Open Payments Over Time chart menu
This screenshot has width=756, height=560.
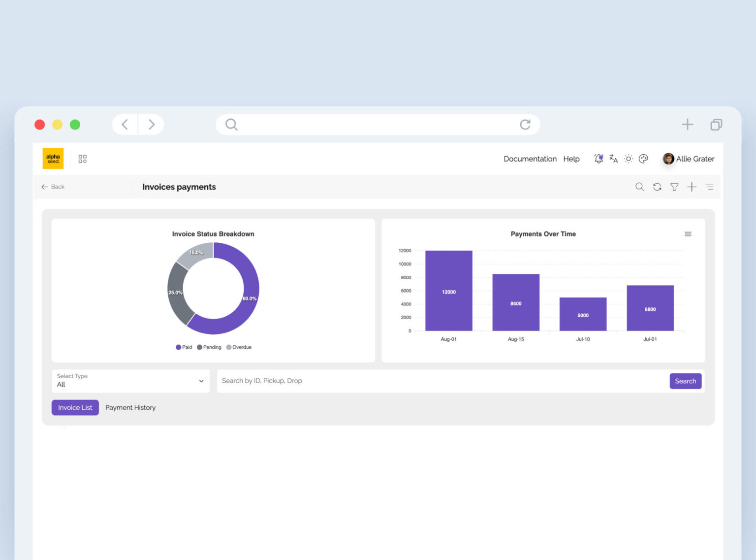click(x=688, y=234)
